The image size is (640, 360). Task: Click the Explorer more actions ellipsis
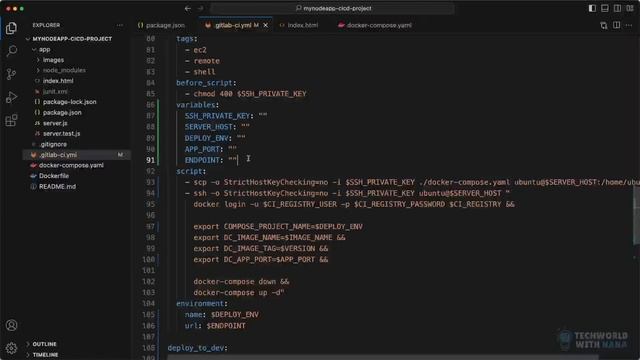[x=120, y=25]
